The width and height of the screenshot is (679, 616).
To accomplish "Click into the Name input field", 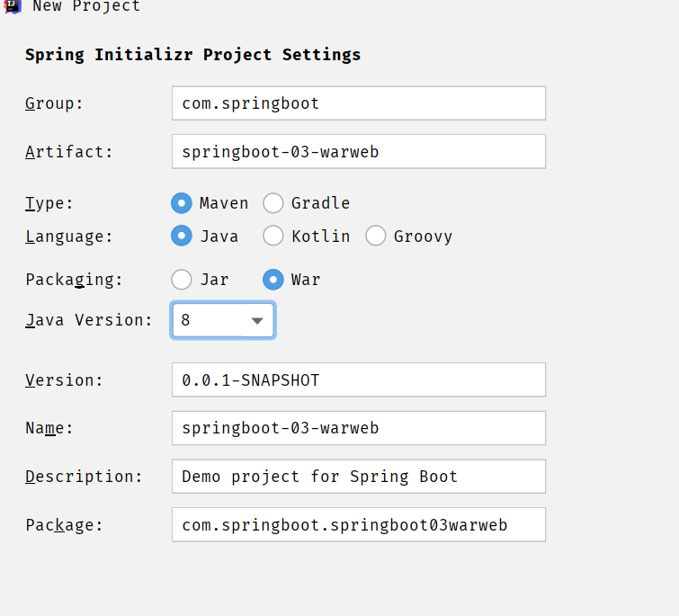I will 359,428.
